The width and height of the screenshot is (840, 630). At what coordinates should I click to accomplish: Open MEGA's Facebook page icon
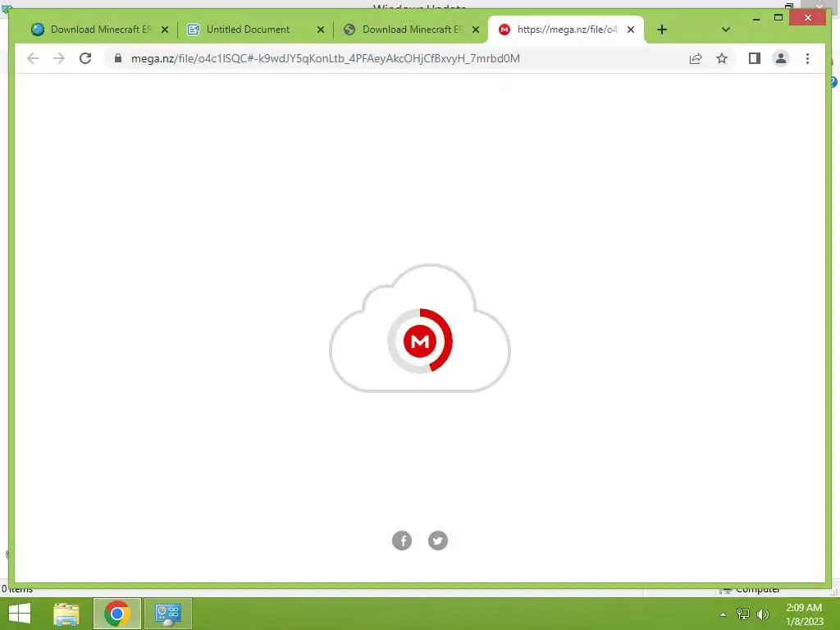coord(402,541)
